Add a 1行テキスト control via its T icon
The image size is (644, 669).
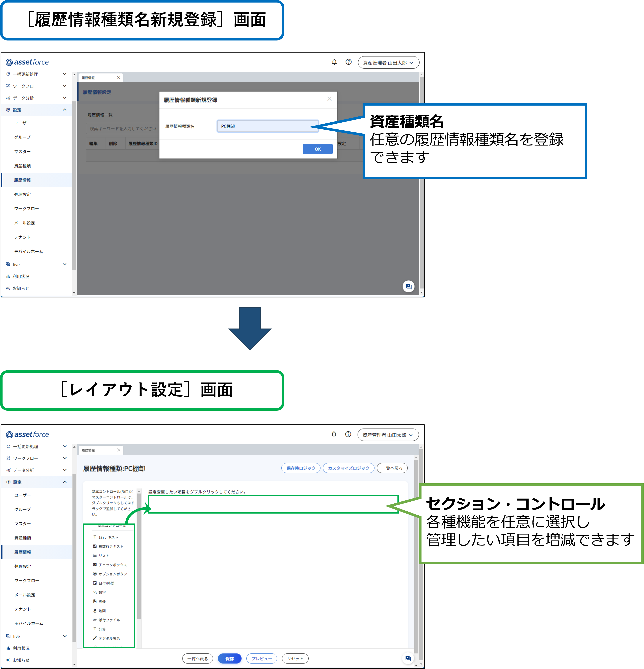pos(95,537)
